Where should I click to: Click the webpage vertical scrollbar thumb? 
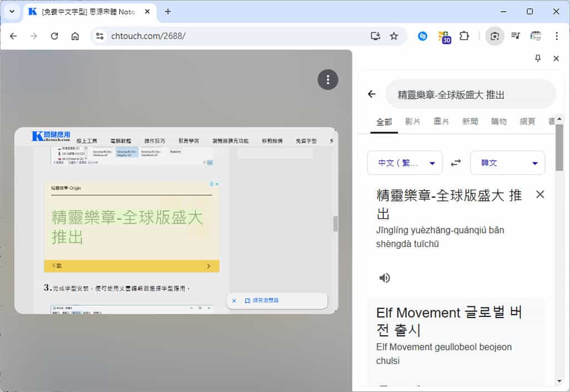pyautogui.click(x=335, y=224)
